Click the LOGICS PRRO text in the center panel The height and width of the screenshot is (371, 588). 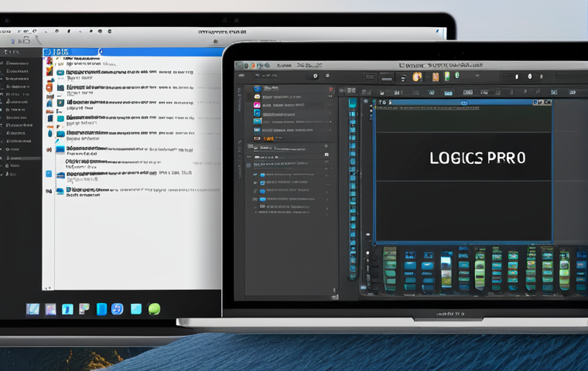pos(477,158)
